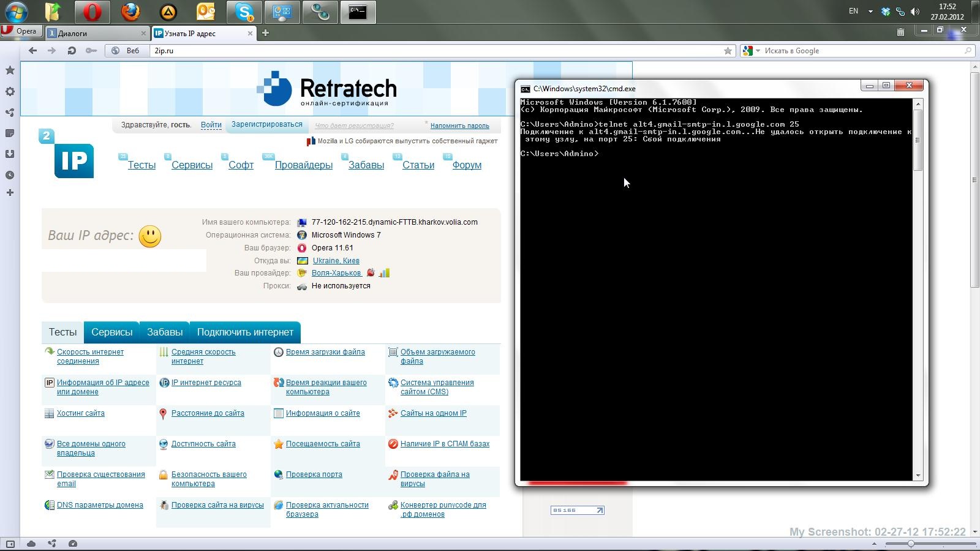Switch to the Диалоги tab
Image resolution: width=980 pixels, height=551 pixels.
click(x=97, y=33)
